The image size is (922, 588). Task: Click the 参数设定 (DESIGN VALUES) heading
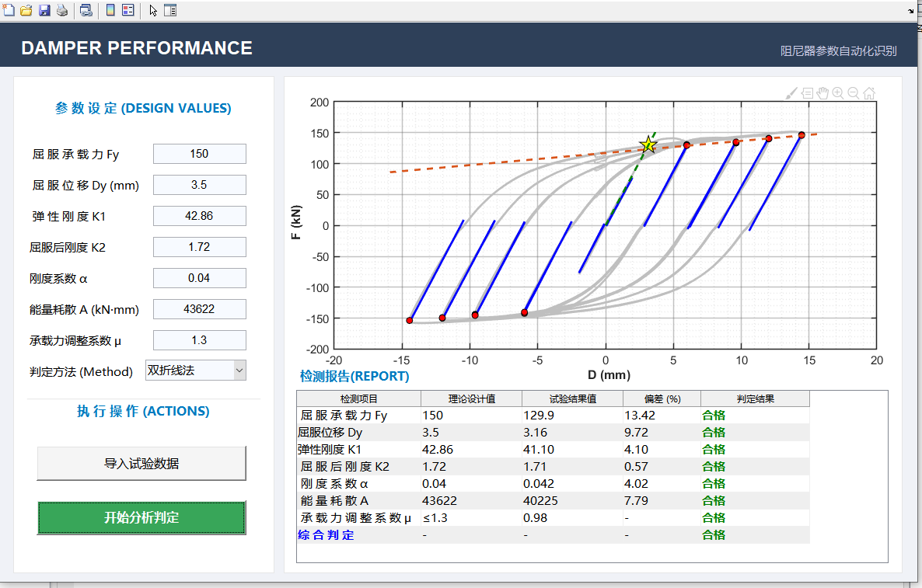point(143,108)
